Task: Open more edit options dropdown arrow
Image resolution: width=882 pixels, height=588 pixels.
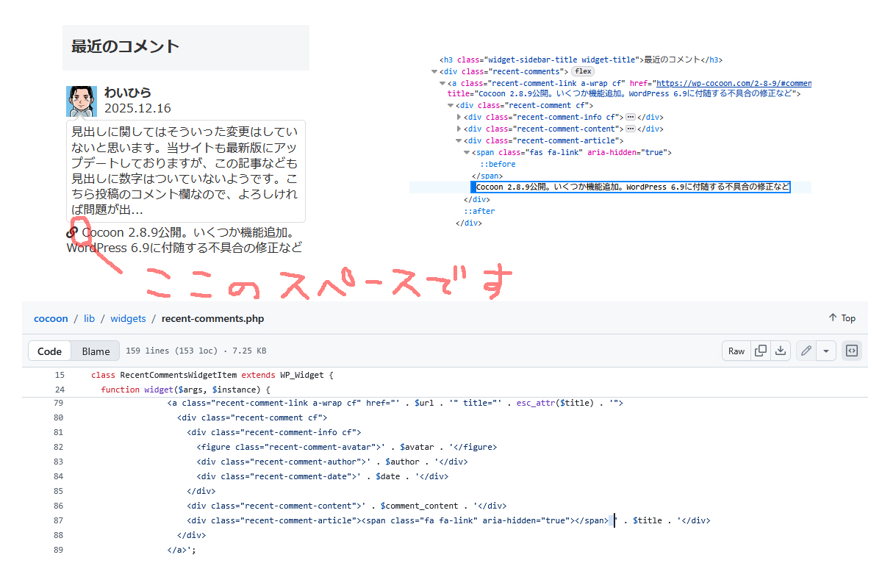Action: click(x=826, y=351)
